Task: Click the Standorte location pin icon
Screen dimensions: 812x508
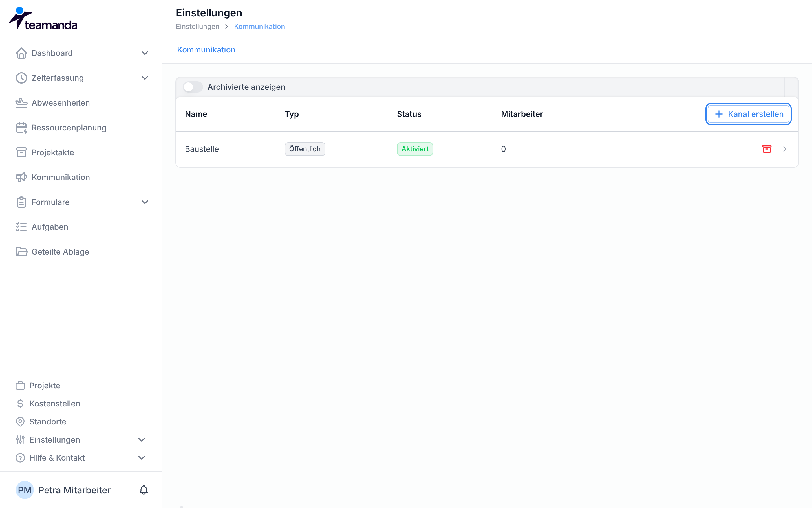Action: click(20, 422)
